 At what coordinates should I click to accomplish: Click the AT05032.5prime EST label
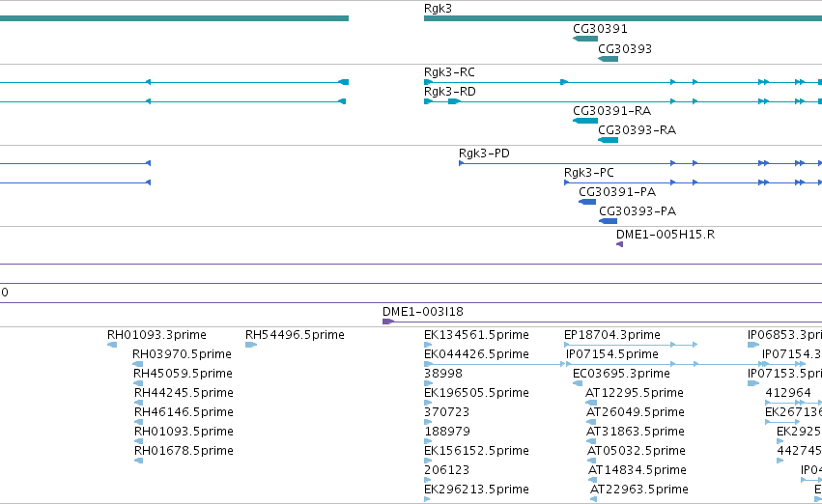point(637,451)
